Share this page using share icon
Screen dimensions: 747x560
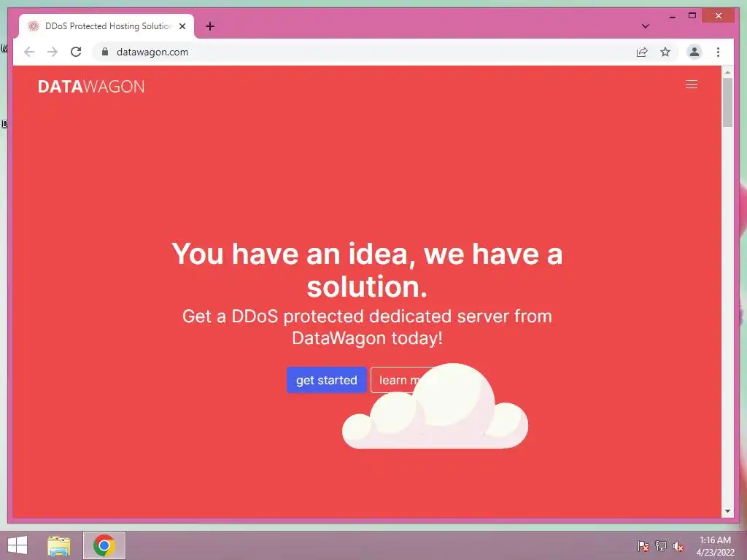pyautogui.click(x=642, y=52)
